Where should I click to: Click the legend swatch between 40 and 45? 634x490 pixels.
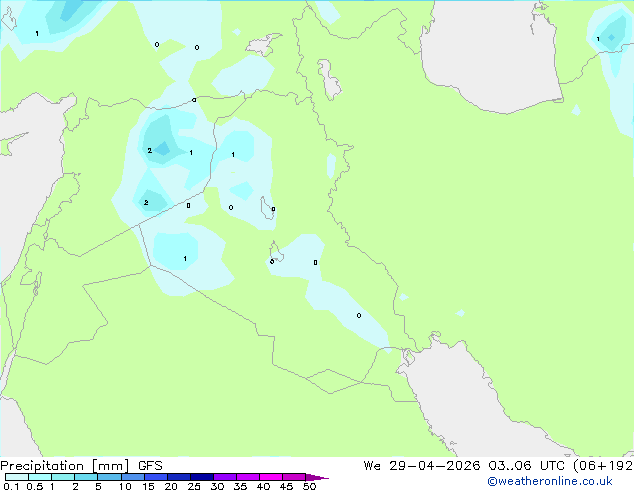pyautogui.click(x=271, y=477)
